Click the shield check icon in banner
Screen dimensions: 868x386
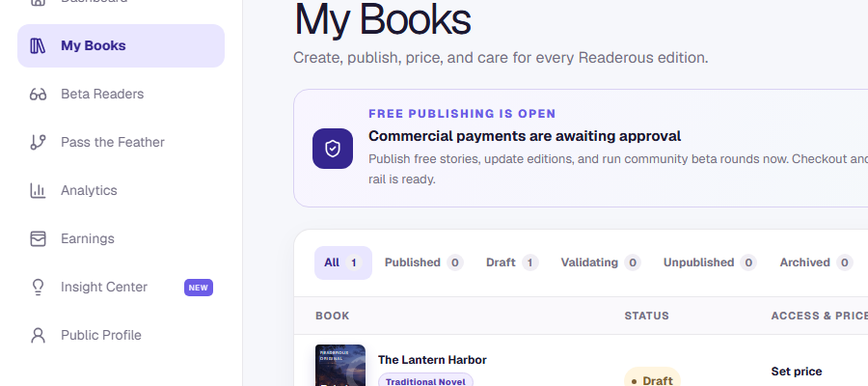333,149
